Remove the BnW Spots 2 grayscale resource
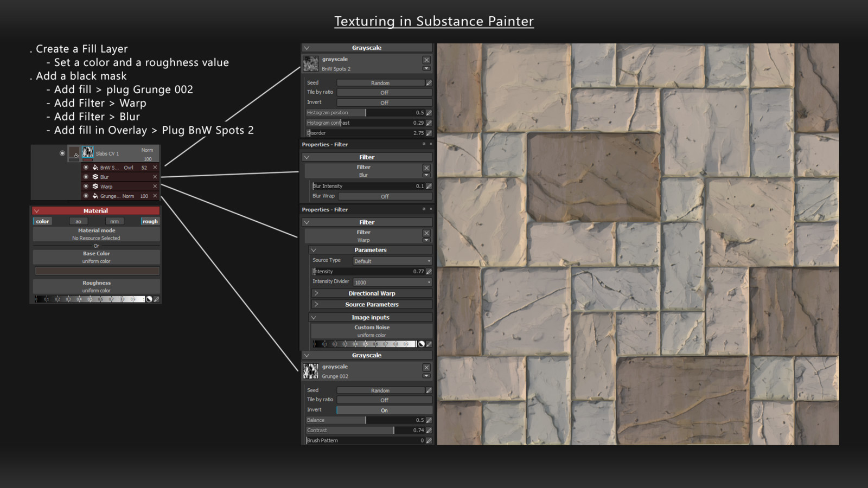 426,60
